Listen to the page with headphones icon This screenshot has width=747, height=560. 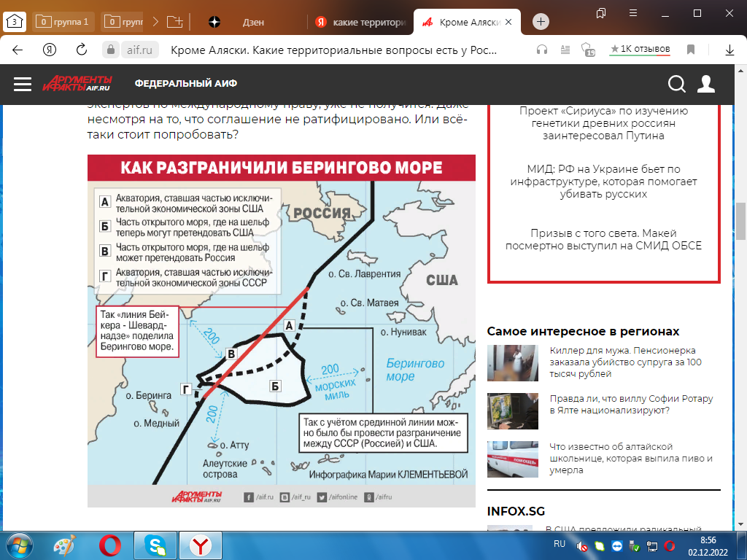542,50
